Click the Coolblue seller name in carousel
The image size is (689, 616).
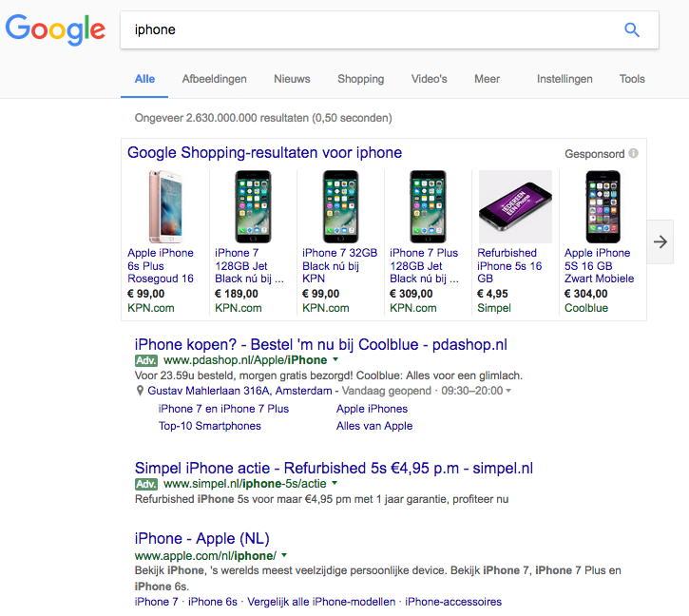click(586, 308)
